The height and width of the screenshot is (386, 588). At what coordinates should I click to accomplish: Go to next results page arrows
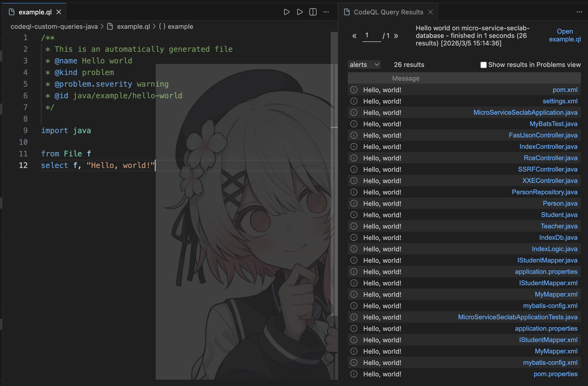coord(396,36)
